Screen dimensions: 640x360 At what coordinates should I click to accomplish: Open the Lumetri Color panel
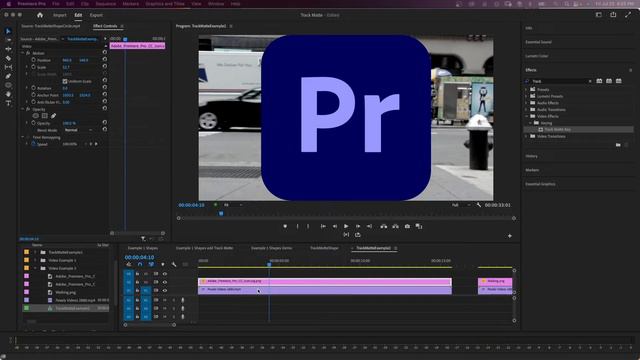[x=537, y=56]
